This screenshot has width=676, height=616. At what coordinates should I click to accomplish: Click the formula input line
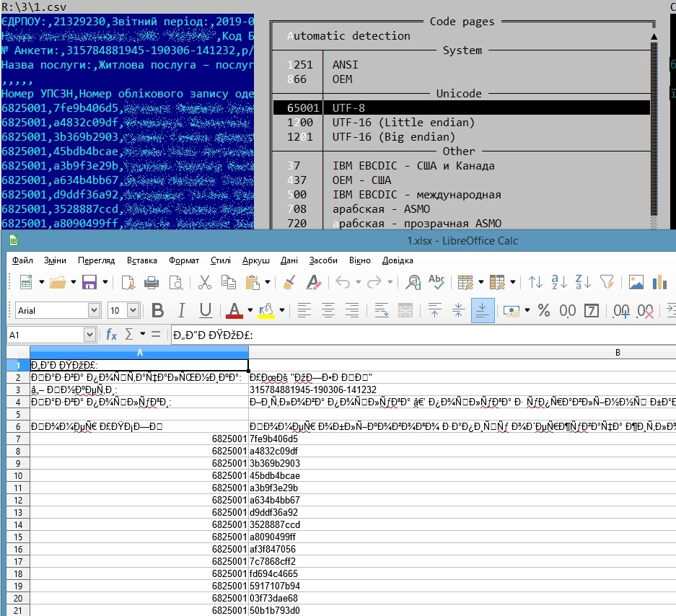click(x=418, y=335)
